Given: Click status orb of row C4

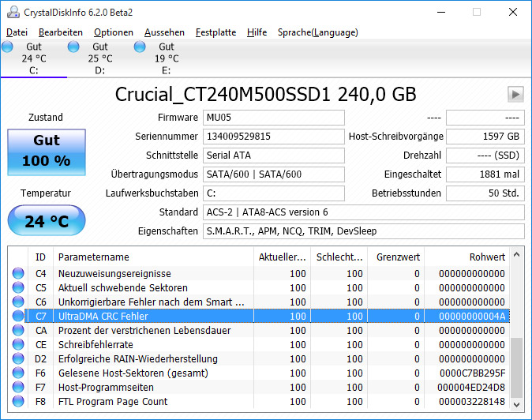Looking at the screenshot, I should 18,273.
